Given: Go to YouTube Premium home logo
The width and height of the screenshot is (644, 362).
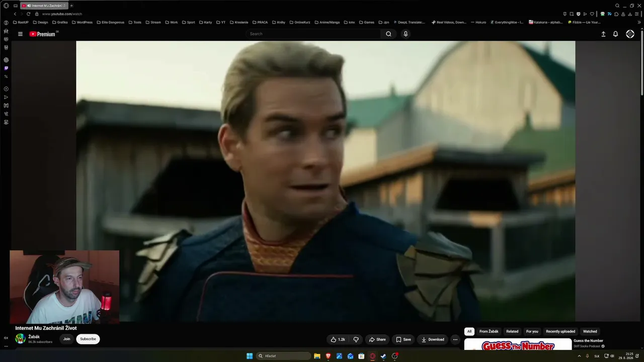Looking at the screenshot, I should click(x=43, y=34).
